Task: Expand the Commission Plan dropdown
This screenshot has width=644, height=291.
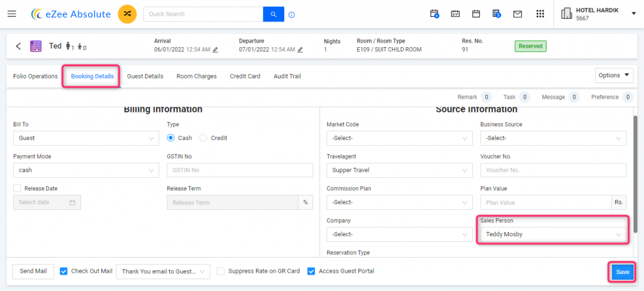Action: [x=399, y=202]
